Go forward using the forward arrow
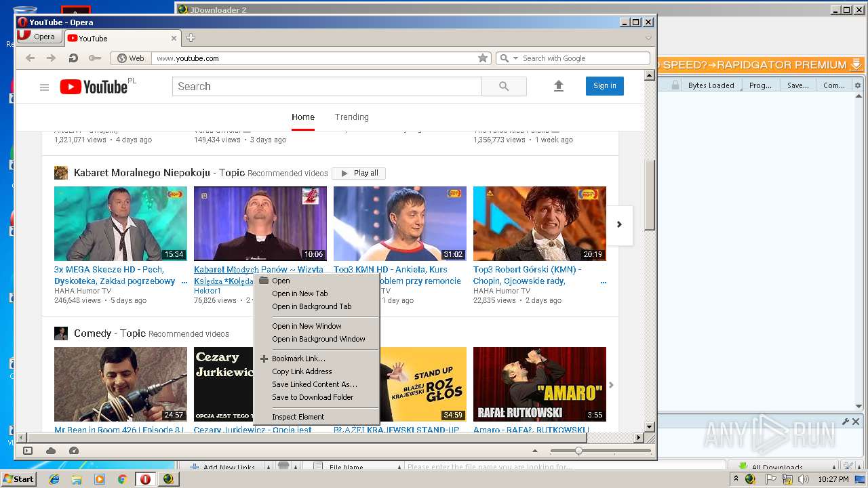This screenshot has height=488, width=868. coord(51,58)
